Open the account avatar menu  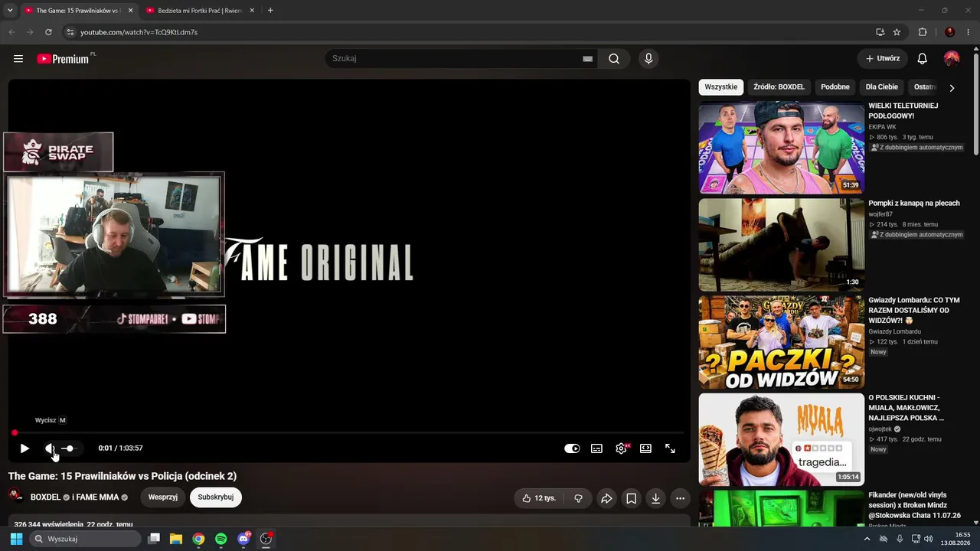point(952,59)
